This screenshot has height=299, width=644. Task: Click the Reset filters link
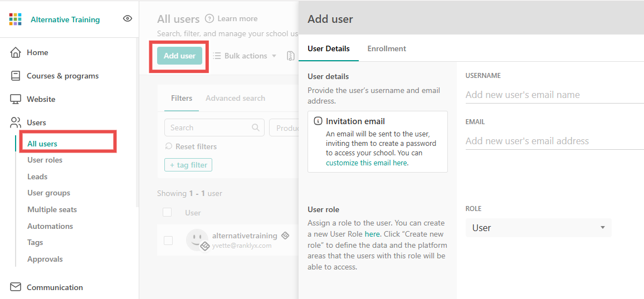(196, 146)
